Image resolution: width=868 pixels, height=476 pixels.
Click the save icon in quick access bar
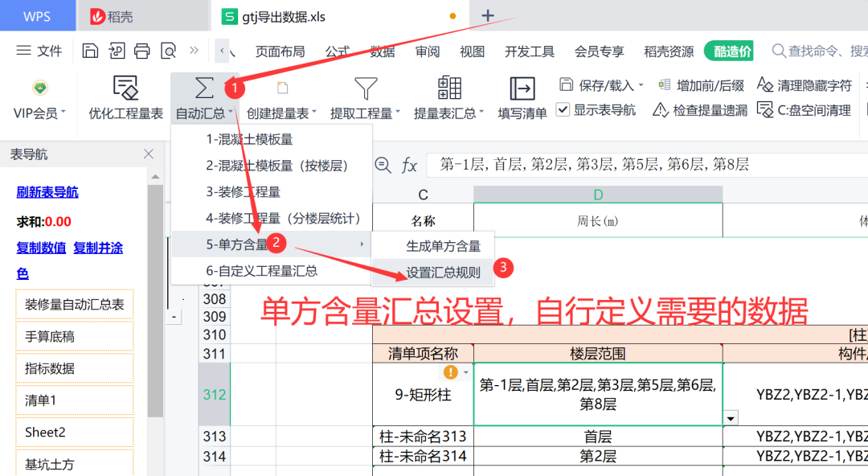[91, 51]
